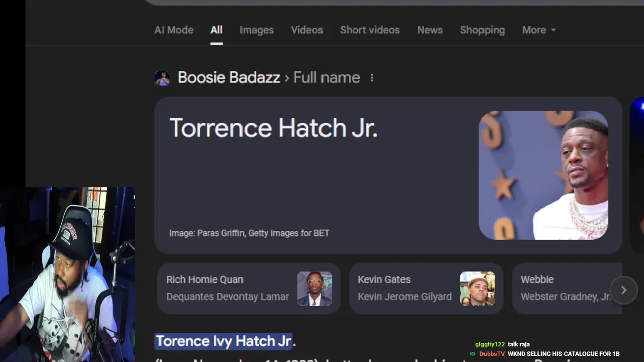The image size is (644, 362).
Task: Open the Boosie Badazz entity link
Action: (x=229, y=77)
